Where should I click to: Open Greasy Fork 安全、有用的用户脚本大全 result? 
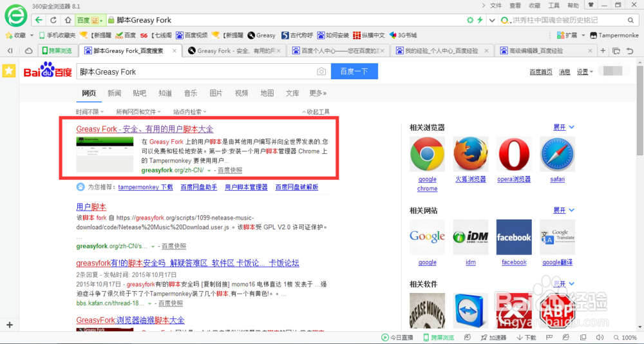[145, 129]
